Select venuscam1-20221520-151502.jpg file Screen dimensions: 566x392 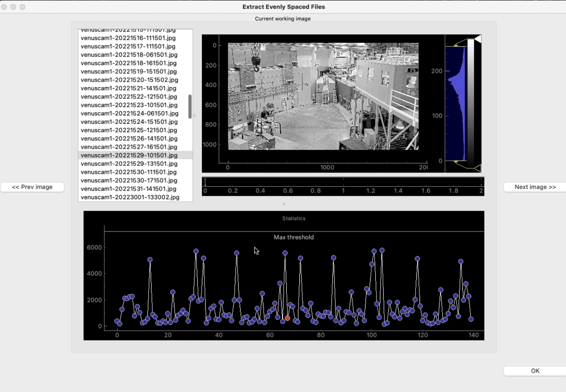129,80
